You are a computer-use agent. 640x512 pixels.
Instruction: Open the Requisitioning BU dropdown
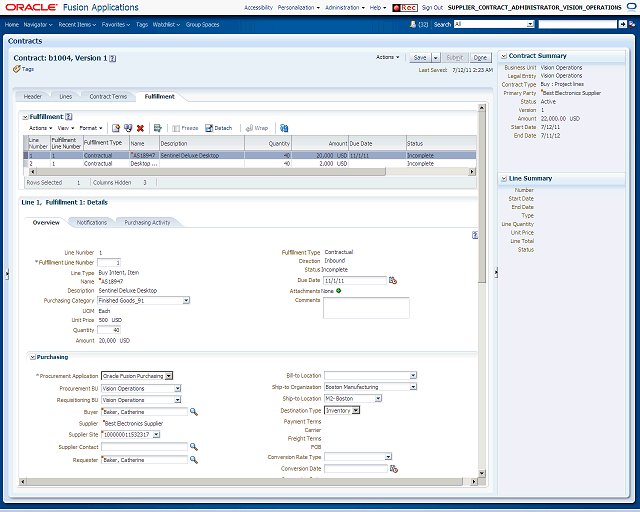coord(178,400)
